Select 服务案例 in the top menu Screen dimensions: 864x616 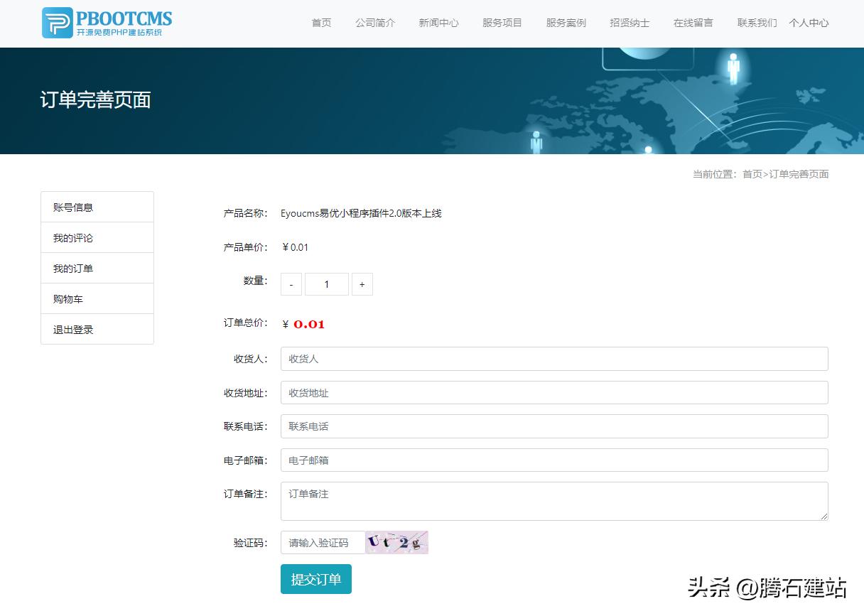point(566,23)
